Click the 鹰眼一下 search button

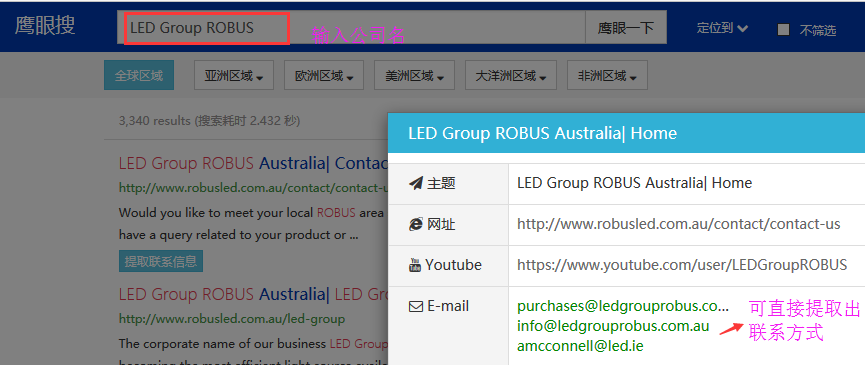click(x=626, y=28)
